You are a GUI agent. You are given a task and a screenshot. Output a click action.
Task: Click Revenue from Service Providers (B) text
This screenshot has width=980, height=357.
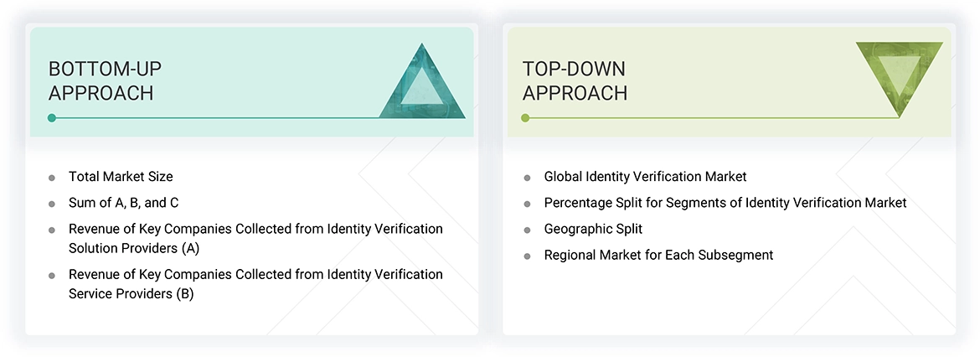point(255,284)
